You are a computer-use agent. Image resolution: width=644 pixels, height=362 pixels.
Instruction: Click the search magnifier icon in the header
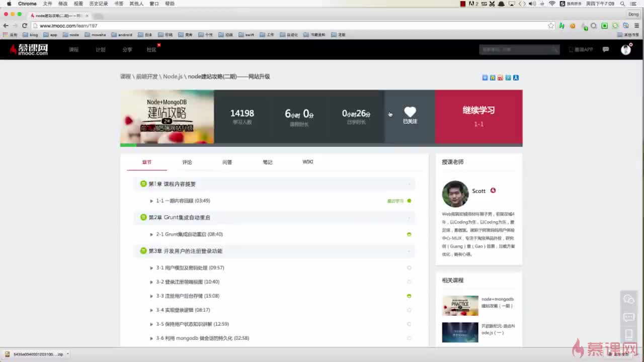(x=554, y=50)
